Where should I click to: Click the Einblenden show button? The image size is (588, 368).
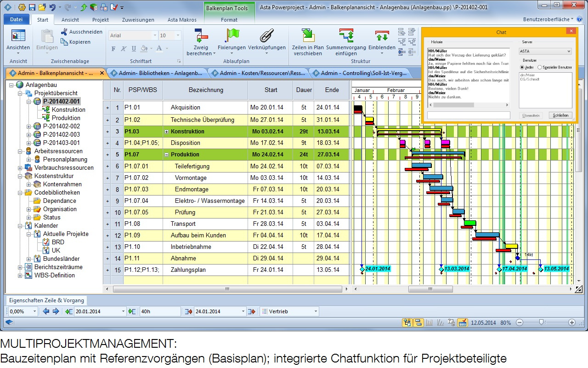point(382,42)
